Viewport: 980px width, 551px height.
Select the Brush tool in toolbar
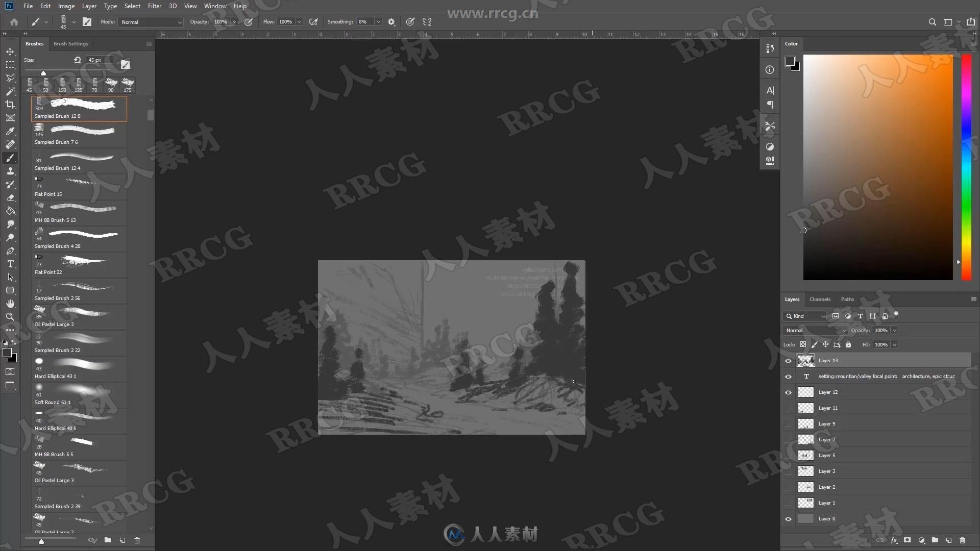pos(9,158)
